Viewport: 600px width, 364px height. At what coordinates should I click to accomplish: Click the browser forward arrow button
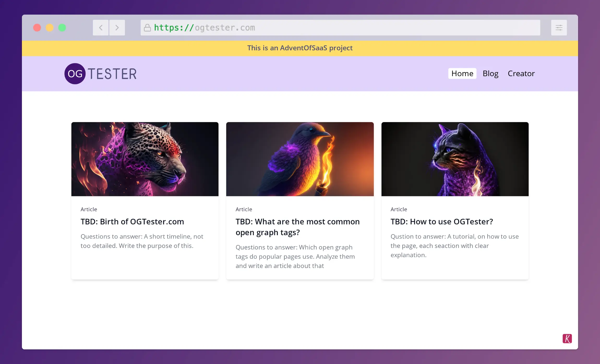[117, 28]
